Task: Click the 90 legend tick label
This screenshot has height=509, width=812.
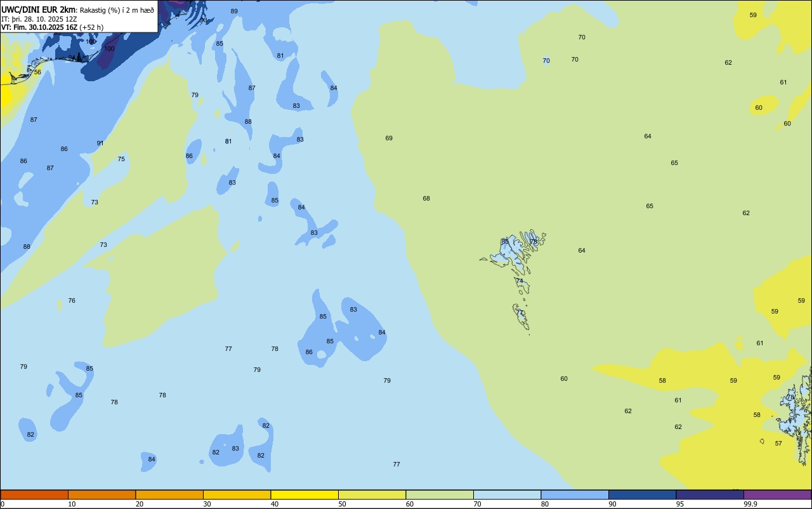Action: coord(613,504)
